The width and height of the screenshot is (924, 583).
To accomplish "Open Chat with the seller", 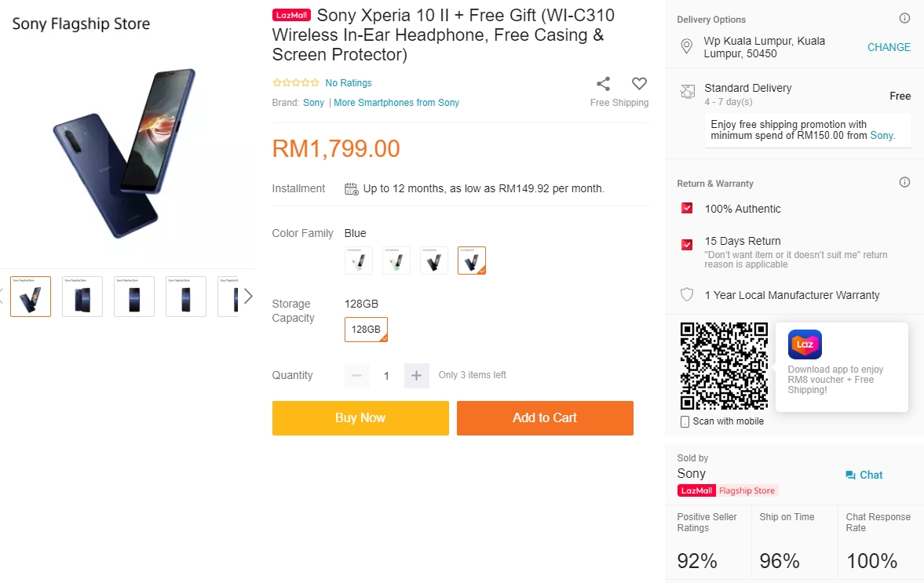I will click(x=864, y=475).
